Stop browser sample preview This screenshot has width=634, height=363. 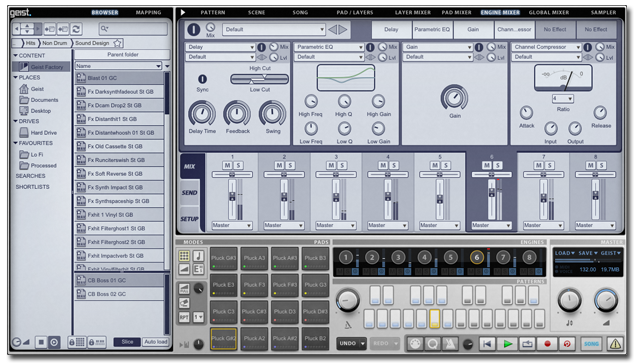pos(41,342)
